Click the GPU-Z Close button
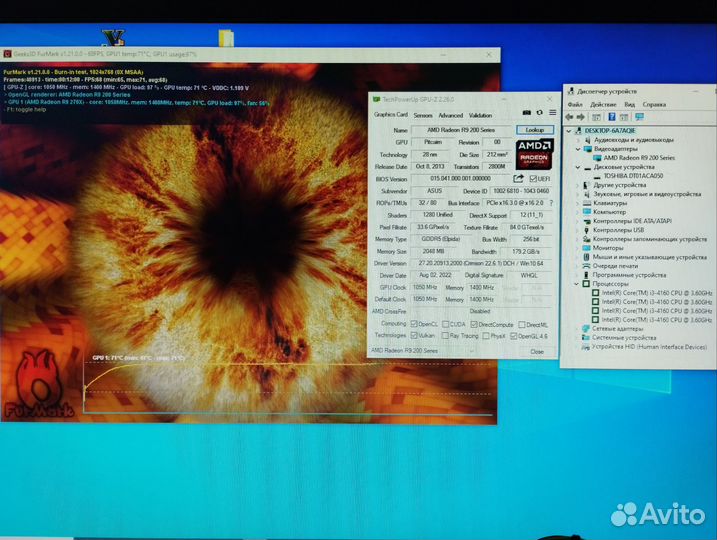Image resolution: width=717 pixels, height=540 pixels. 537,352
